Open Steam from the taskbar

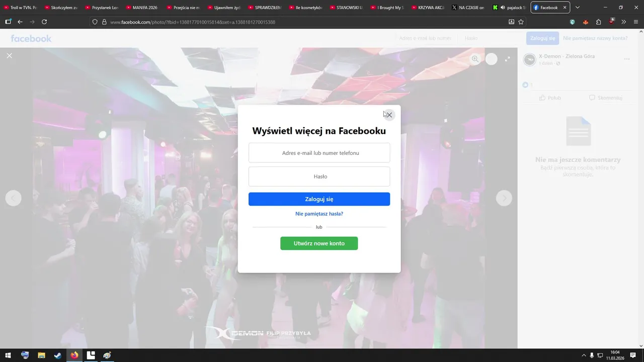coord(58,355)
